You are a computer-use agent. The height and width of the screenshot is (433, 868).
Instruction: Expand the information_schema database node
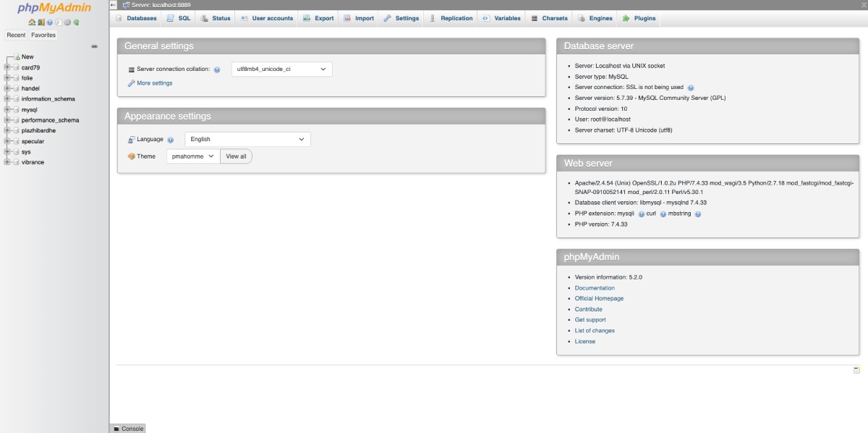tap(7, 98)
